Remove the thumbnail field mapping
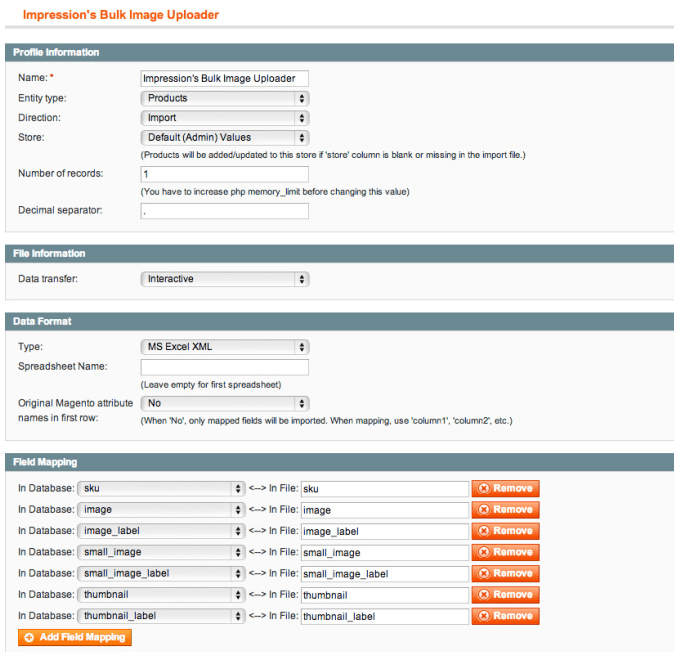674x652 pixels. click(505, 594)
